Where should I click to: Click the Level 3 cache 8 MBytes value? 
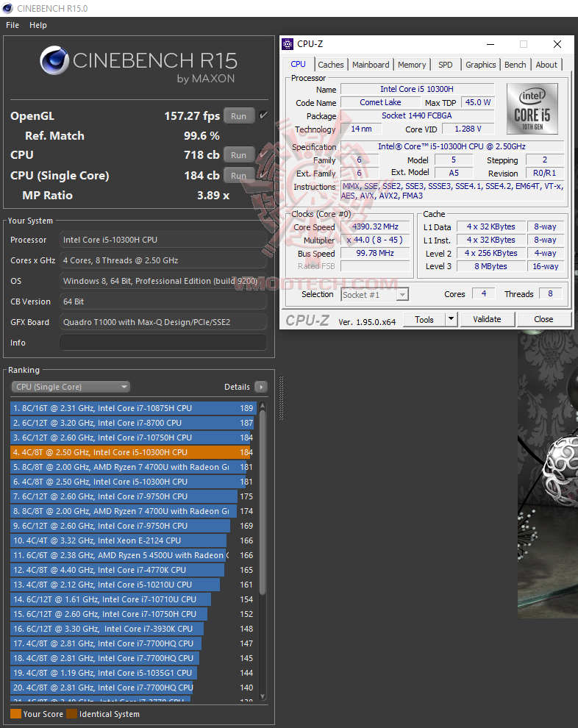coord(490,266)
